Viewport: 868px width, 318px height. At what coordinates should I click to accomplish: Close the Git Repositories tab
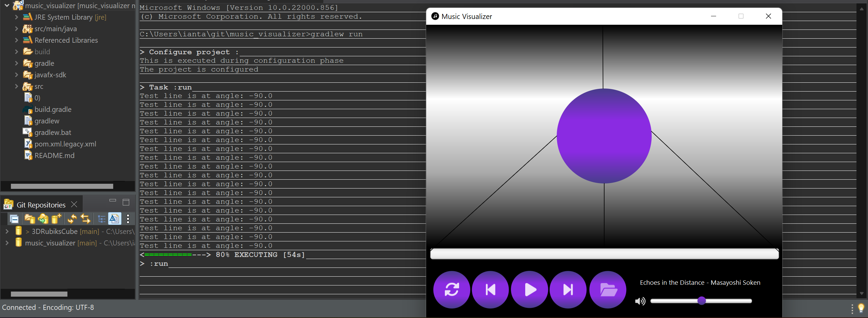[x=74, y=204]
